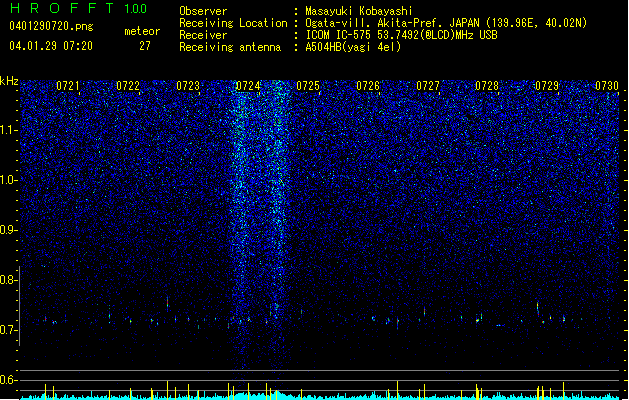
Task: Click the 'Receiving antenna' field label
Action: click(x=230, y=47)
